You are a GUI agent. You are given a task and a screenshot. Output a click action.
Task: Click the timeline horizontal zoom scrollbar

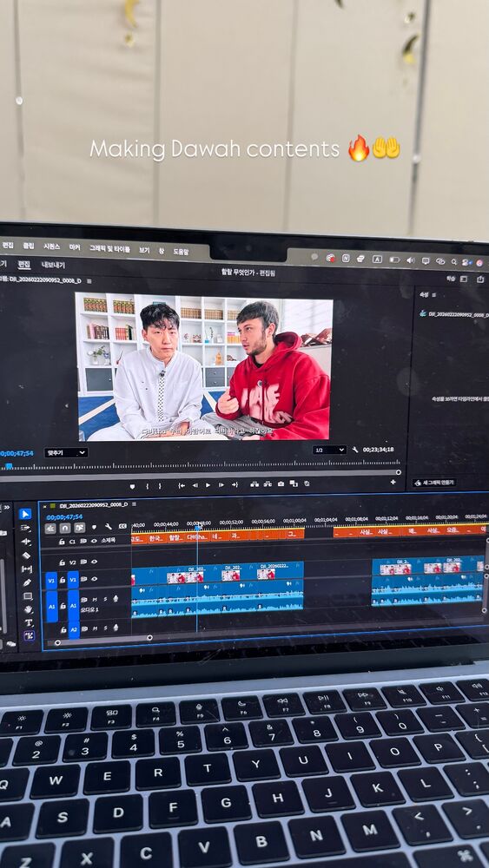pos(102,640)
